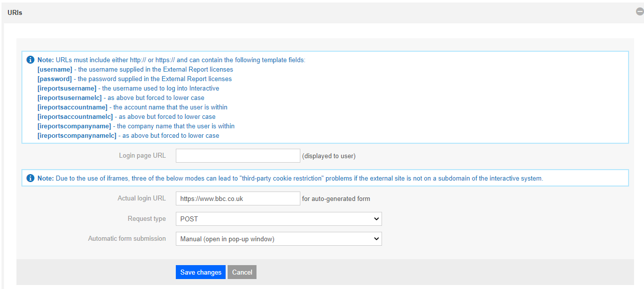Click the [username] template field text
This screenshot has height=289, width=644.
[55, 69]
